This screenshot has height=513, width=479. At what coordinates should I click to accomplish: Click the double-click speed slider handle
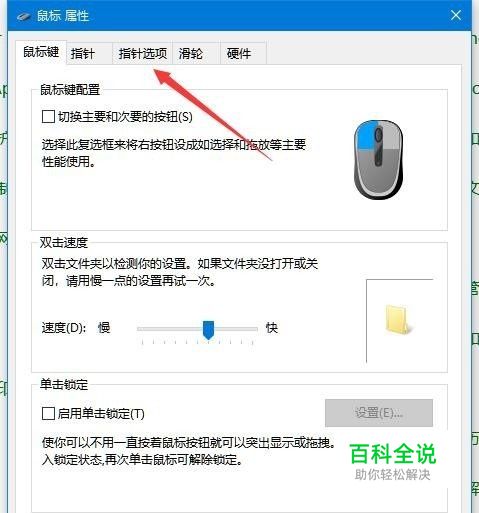point(209,330)
